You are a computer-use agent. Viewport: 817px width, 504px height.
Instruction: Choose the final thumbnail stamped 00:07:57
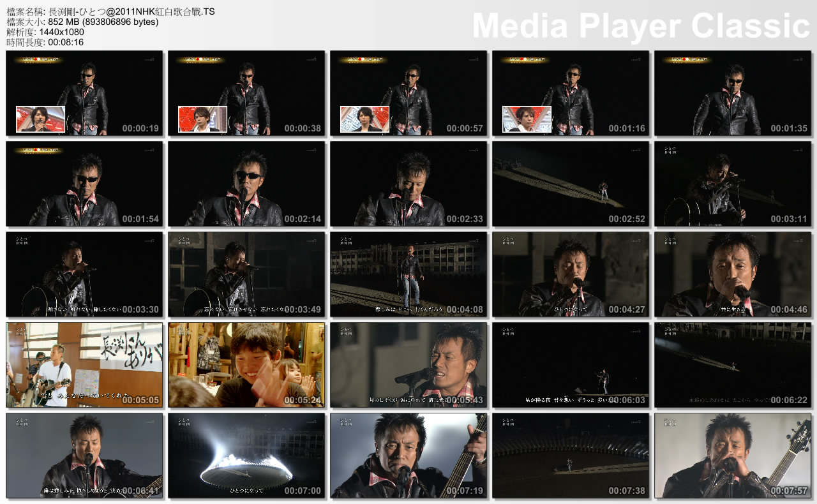pyautogui.click(x=733, y=456)
